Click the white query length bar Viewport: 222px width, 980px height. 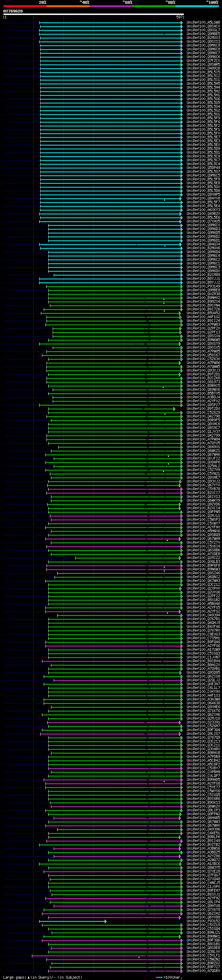pos(94,15)
